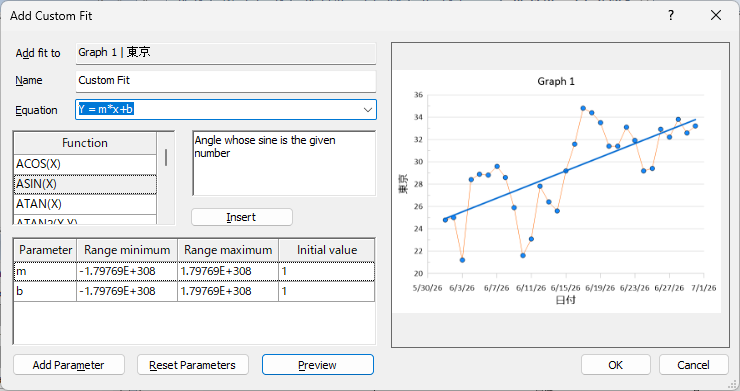
Task: Edit the Name field Custom Fit
Action: tap(226, 81)
